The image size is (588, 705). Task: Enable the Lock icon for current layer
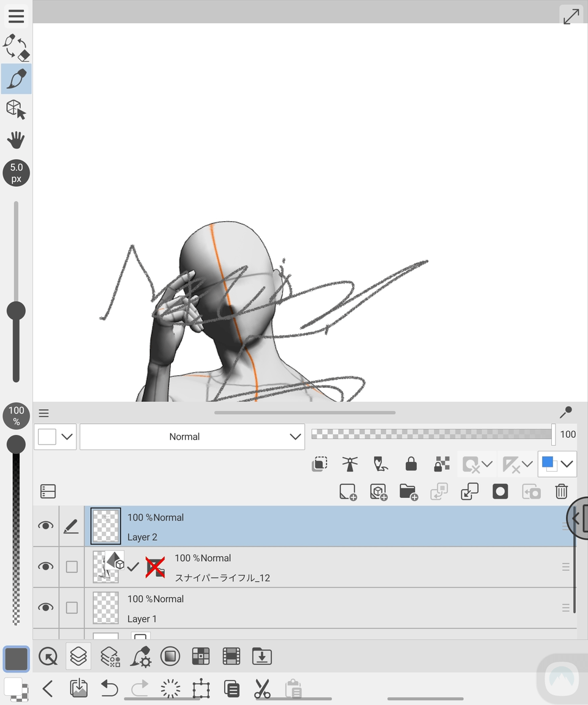pyautogui.click(x=410, y=464)
